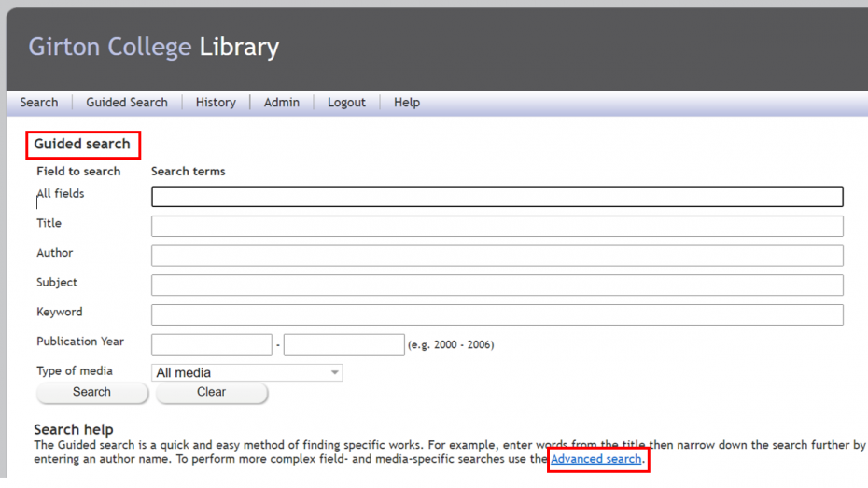Go to Guided Search in navigation bar
This screenshot has width=868, height=488.
[127, 103]
